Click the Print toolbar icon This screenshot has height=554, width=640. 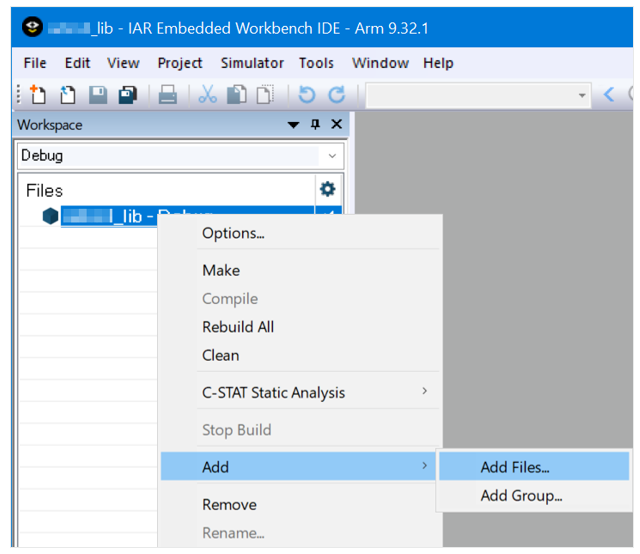pos(167,95)
